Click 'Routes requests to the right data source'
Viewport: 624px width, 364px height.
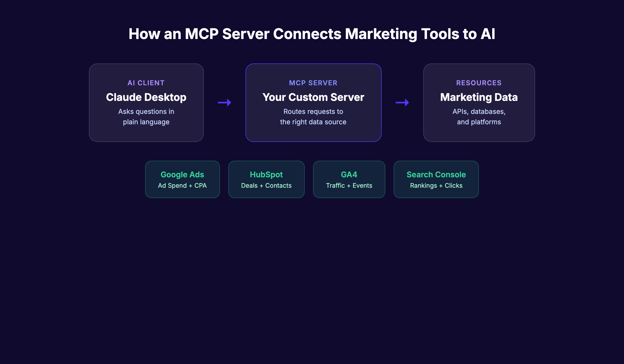pyautogui.click(x=313, y=116)
